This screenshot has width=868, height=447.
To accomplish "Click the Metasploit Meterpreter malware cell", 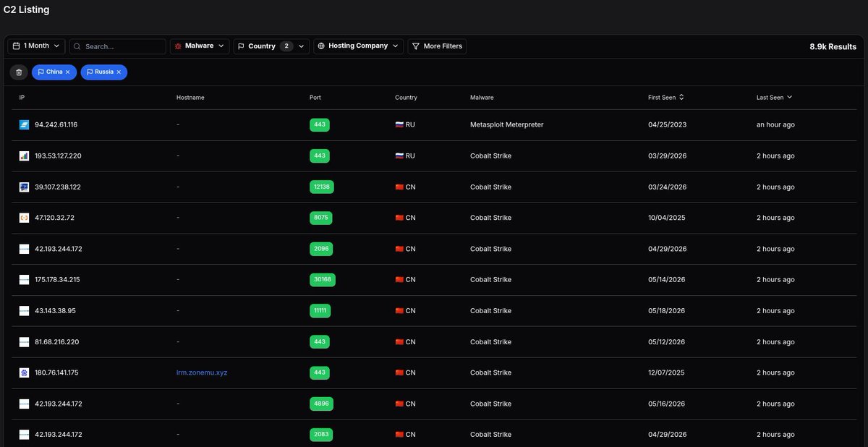I will 506,124.
